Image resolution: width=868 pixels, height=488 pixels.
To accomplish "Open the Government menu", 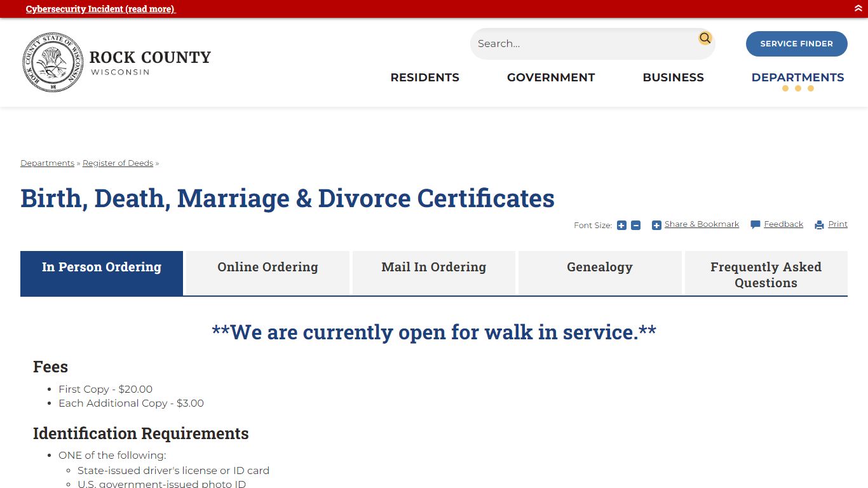I will pyautogui.click(x=551, y=78).
